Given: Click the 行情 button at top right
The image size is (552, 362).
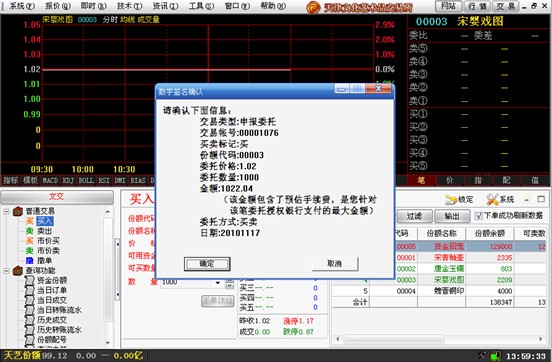Looking at the screenshot, I should (477, 6).
